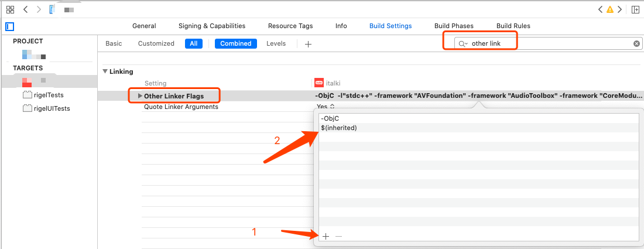Click the Other Linker Flags value text

tap(478, 96)
